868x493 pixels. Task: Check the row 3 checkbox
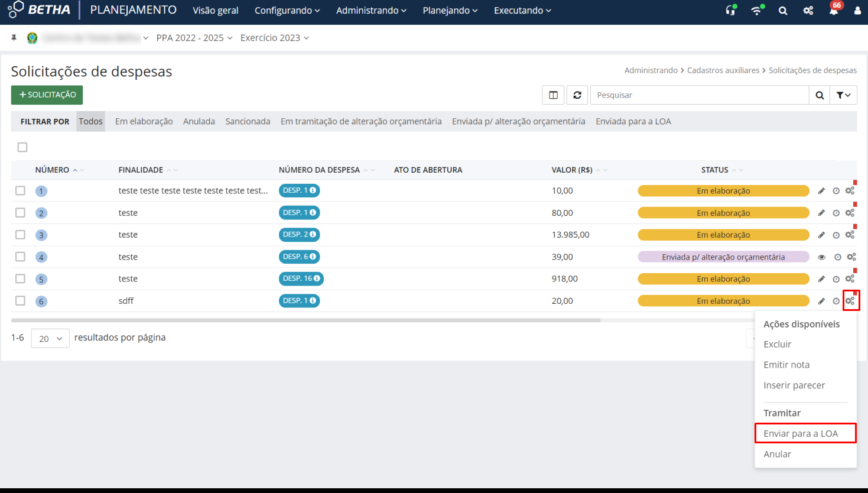tap(20, 235)
